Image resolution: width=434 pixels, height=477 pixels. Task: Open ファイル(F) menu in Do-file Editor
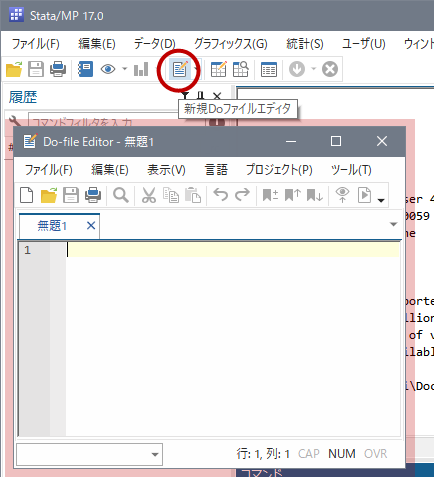[x=49, y=170]
